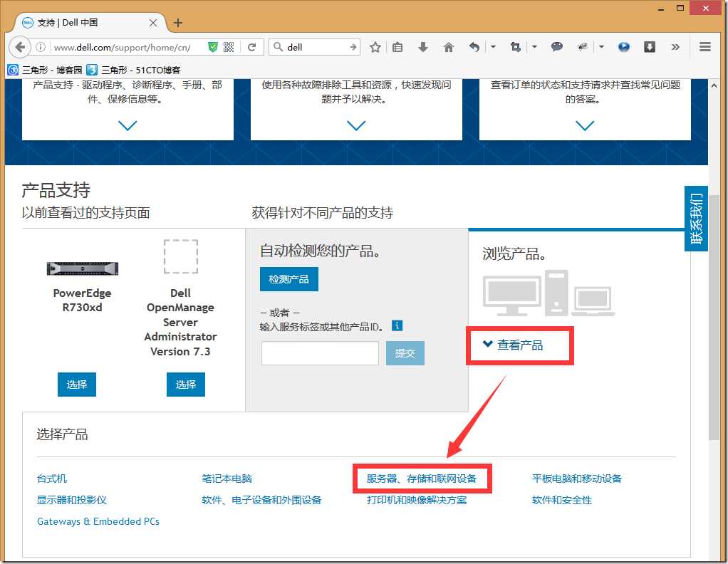Open downloads arrow icon in toolbar
Screen dimensions: 728x564
pos(423,47)
